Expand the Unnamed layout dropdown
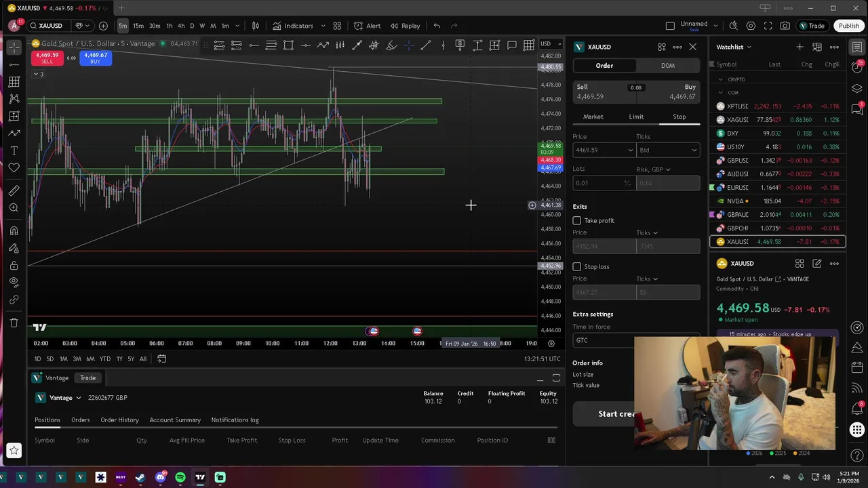Viewport: 868px width, 488px height. coord(714,26)
